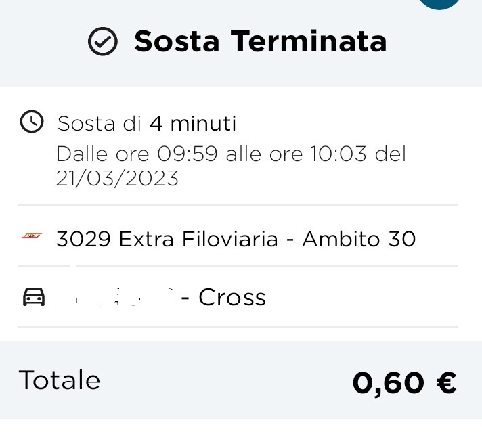The height and width of the screenshot is (448, 482).
Task: Click the end time 10:03
Action: 338,154
